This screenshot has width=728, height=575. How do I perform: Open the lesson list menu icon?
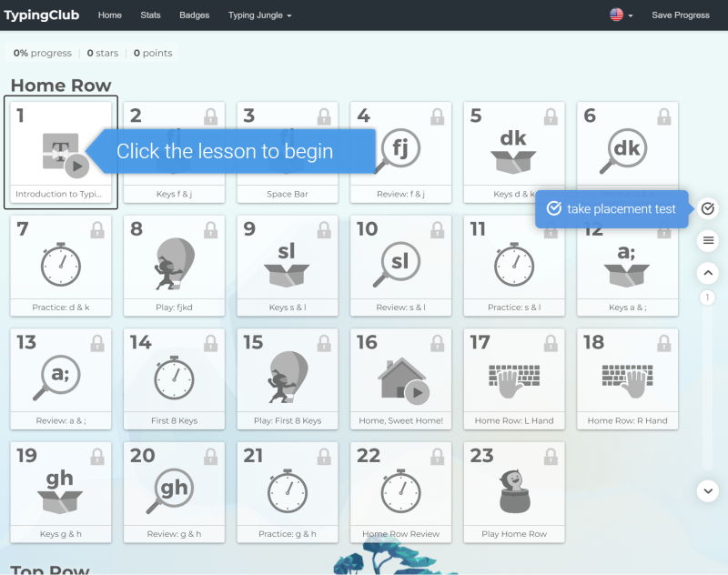pos(708,240)
